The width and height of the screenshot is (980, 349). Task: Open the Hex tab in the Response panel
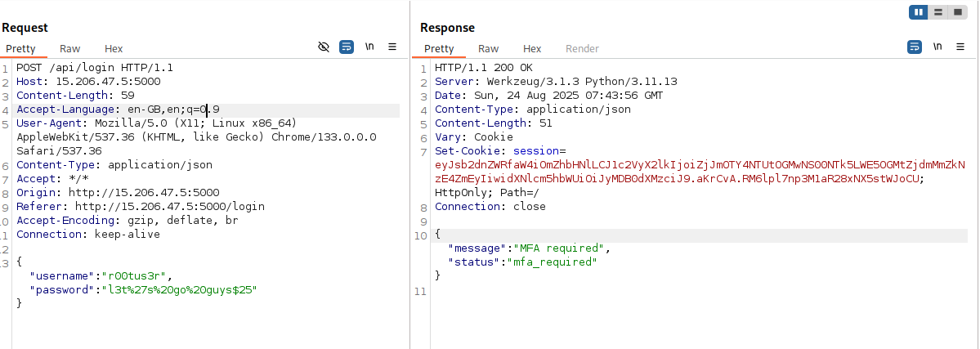tap(532, 49)
